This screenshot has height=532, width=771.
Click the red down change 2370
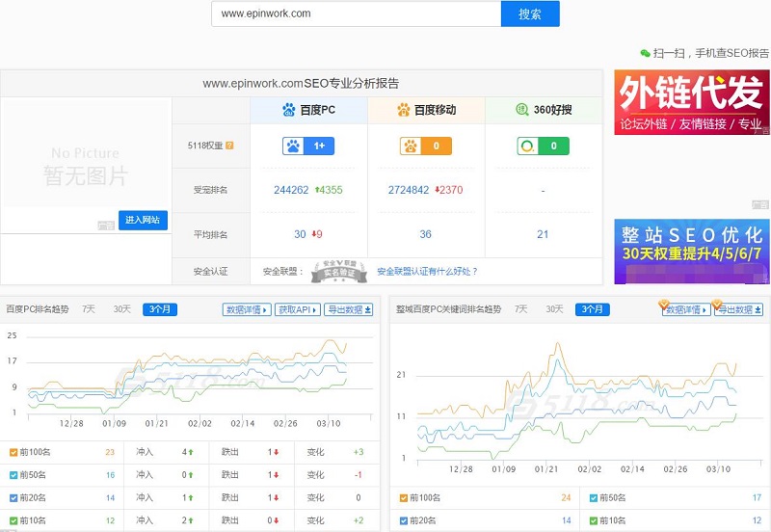pyautogui.click(x=449, y=190)
